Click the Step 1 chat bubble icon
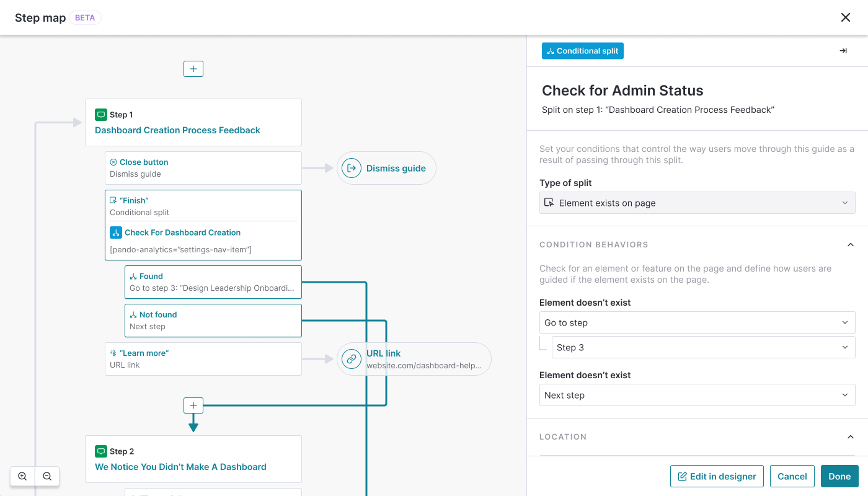This screenshot has width=868, height=496. [100, 115]
